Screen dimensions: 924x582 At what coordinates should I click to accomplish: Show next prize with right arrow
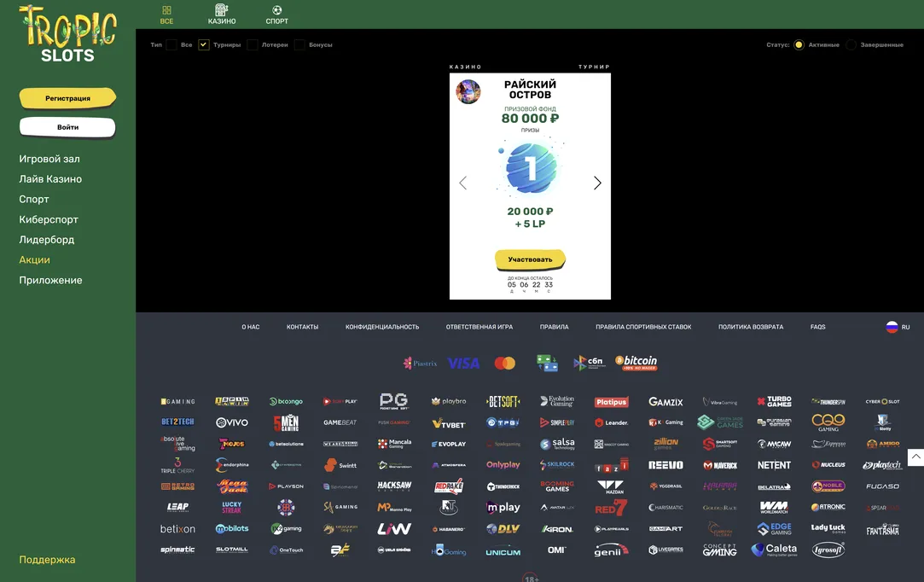pyautogui.click(x=597, y=183)
